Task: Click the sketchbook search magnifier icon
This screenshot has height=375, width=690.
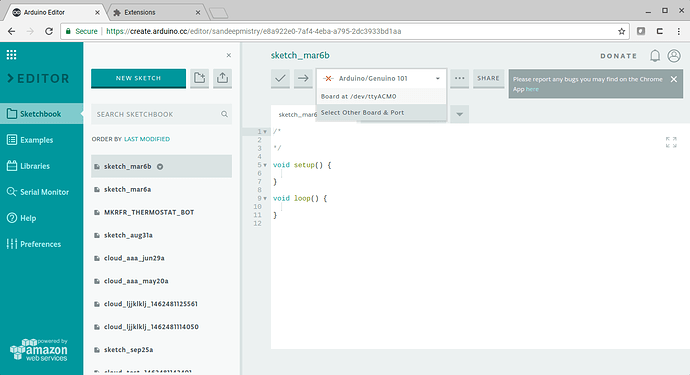Action: click(x=224, y=114)
